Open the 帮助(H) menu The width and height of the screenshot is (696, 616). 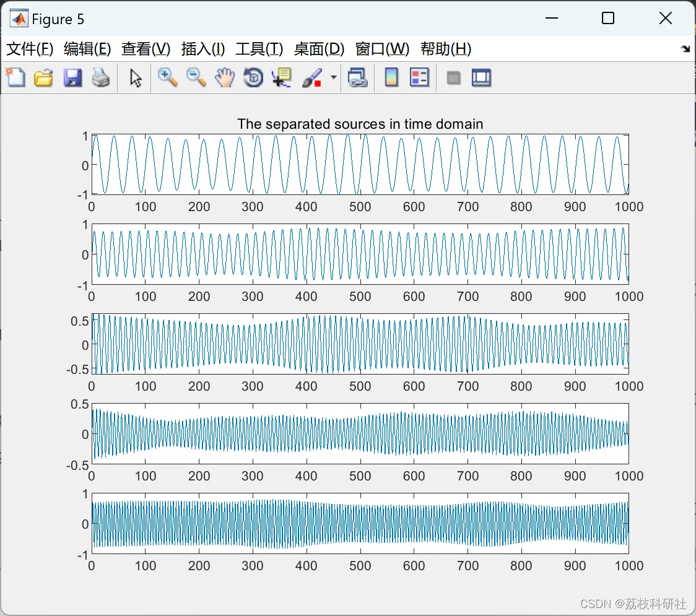446,48
